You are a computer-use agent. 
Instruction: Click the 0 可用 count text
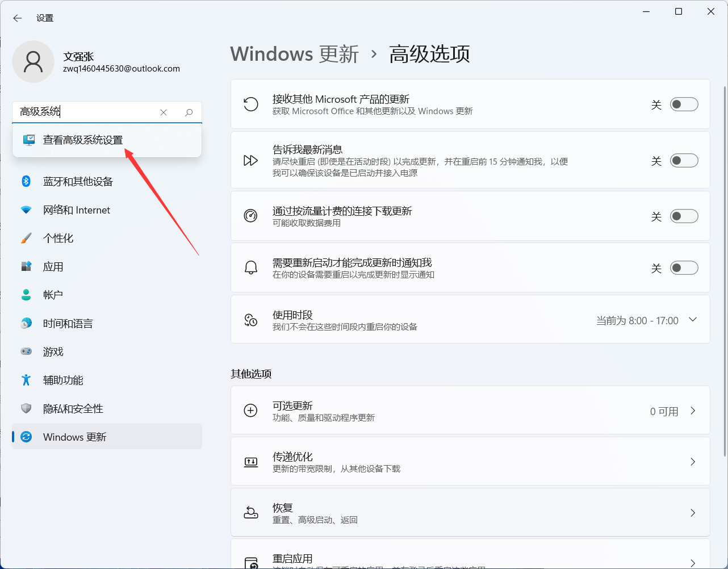[x=664, y=412]
